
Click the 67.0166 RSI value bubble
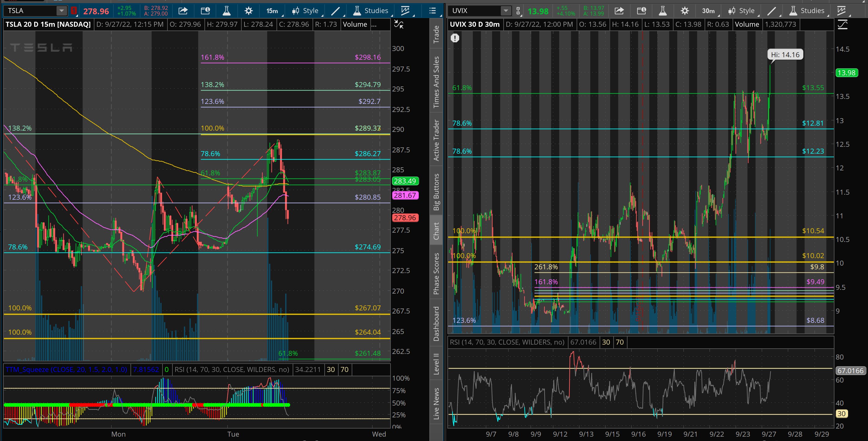(x=850, y=370)
